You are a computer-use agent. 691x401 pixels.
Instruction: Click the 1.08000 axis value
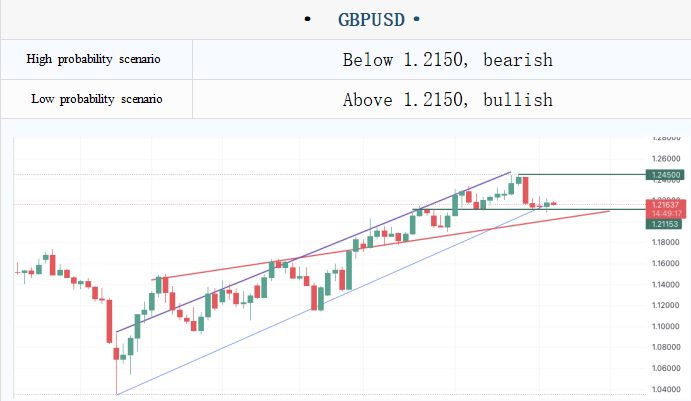click(666, 347)
